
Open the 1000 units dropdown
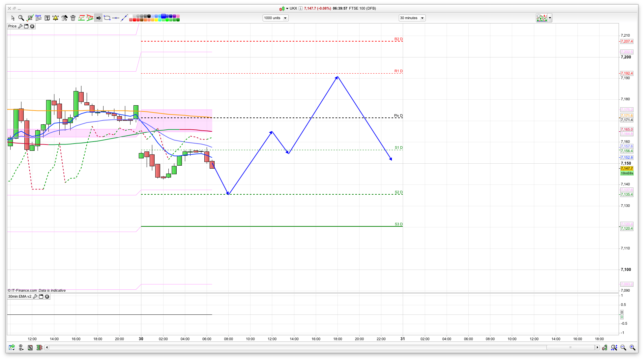tap(276, 18)
